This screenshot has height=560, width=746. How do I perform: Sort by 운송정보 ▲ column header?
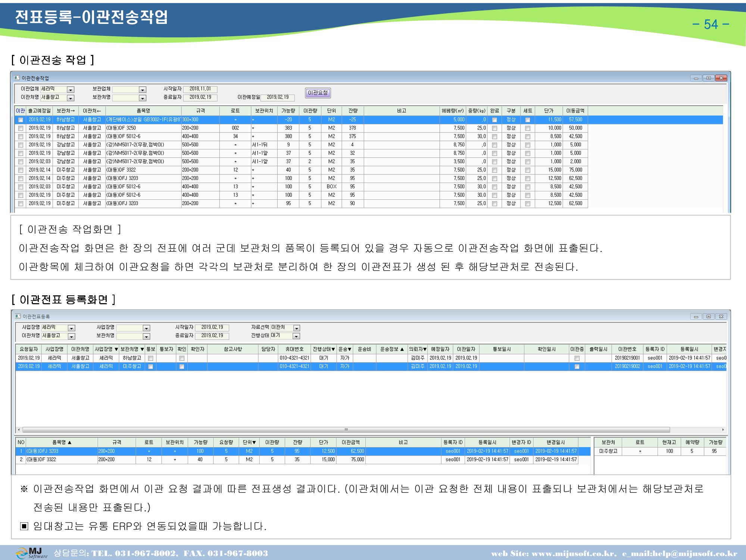coord(392,349)
